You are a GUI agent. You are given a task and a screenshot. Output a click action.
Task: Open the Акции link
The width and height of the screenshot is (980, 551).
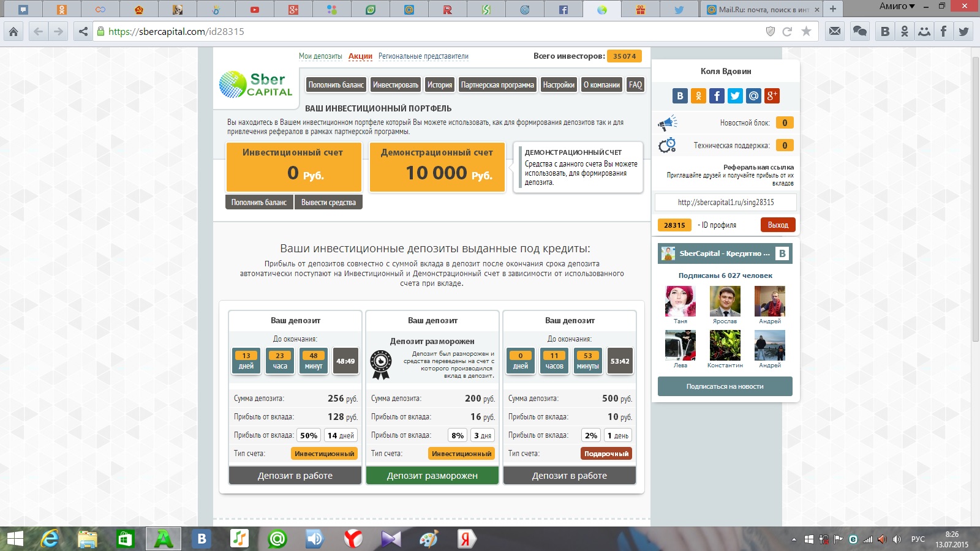tap(360, 56)
